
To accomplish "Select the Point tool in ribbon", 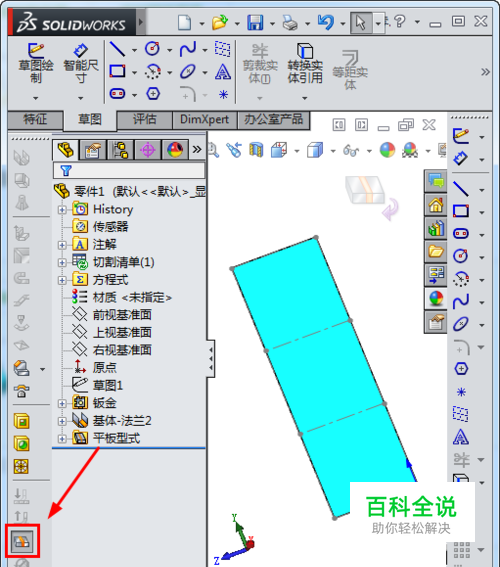I will coord(223,94).
